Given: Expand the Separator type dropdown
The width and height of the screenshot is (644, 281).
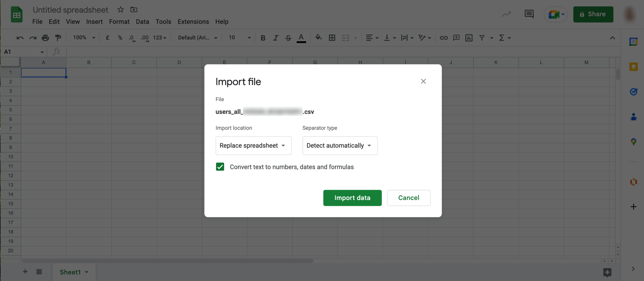Looking at the screenshot, I should (x=340, y=145).
